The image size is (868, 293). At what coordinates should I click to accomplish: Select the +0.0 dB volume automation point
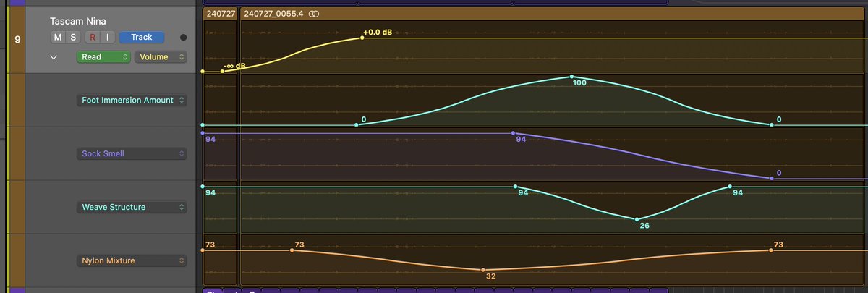click(x=362, y=37)
